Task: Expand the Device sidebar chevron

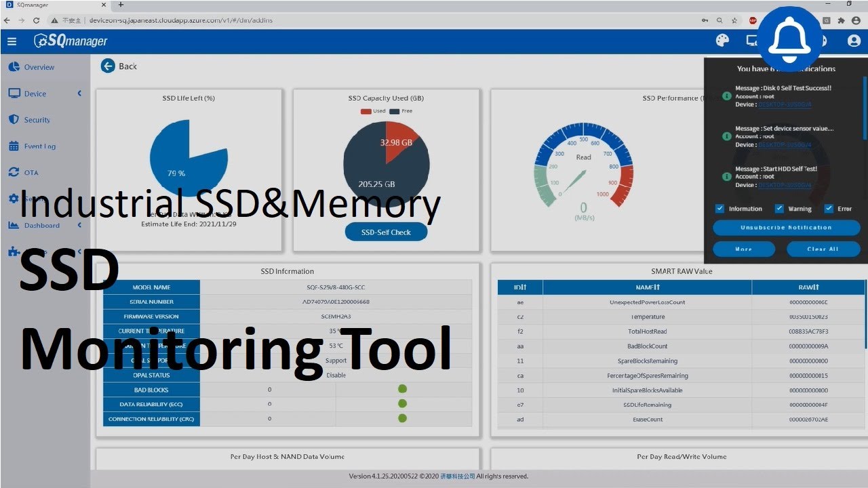Action: [79, 94]
